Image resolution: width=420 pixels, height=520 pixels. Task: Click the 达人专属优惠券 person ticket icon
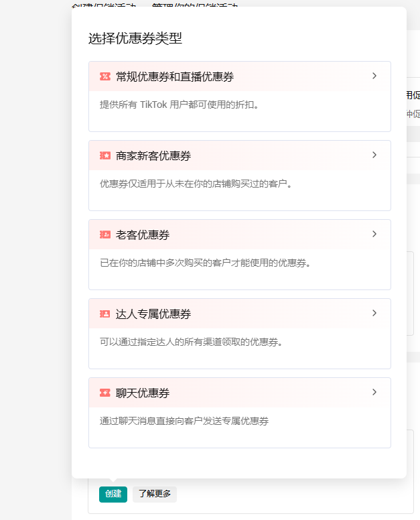(x=105, y=314)
